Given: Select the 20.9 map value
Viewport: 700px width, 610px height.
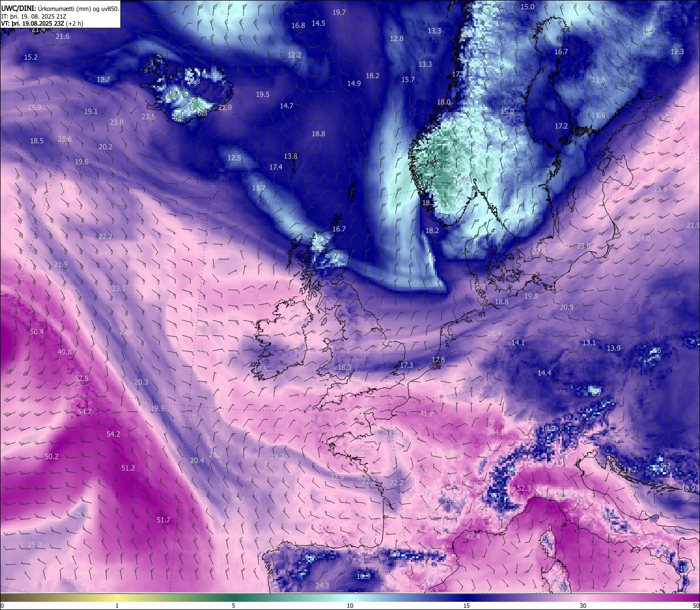Looking at the screenshot, I should (x=567, y=307).
